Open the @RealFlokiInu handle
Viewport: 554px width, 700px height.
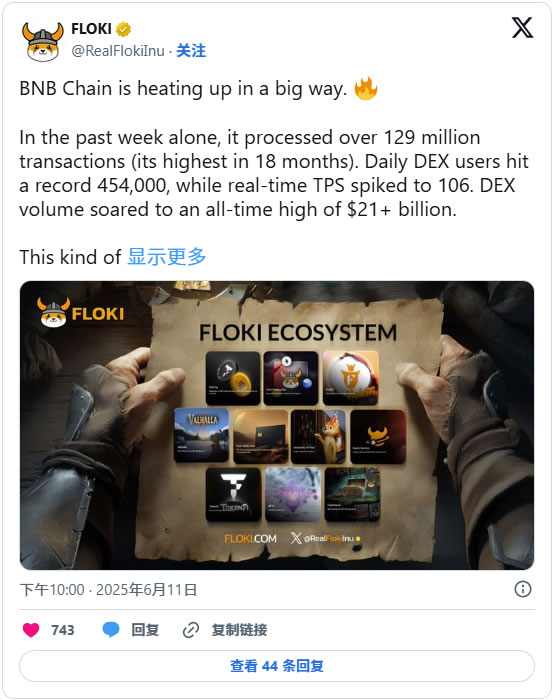pyautogui.click(x=118, y=51)
